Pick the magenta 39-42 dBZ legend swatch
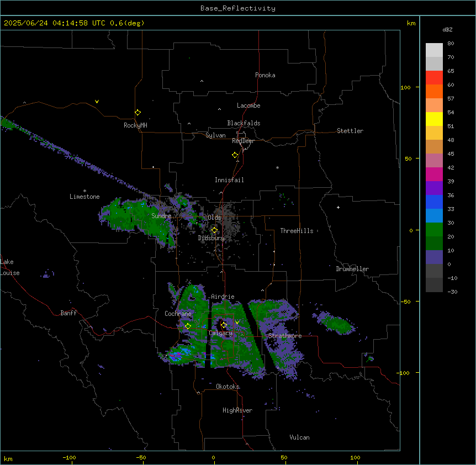476x465 pixels. click(434, 174)
